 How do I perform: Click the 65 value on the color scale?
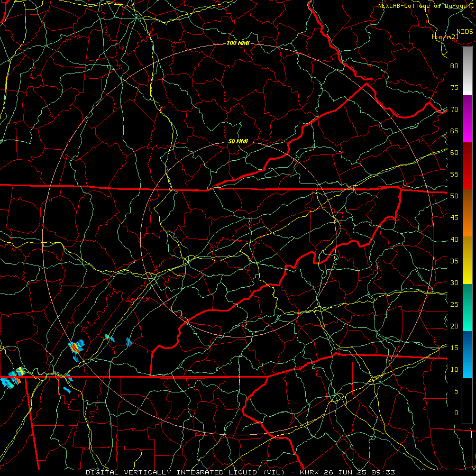coord(454,131)
